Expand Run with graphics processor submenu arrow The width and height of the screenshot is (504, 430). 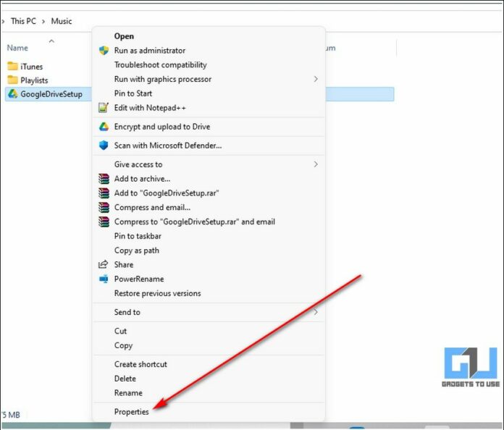tap(316, 79)
